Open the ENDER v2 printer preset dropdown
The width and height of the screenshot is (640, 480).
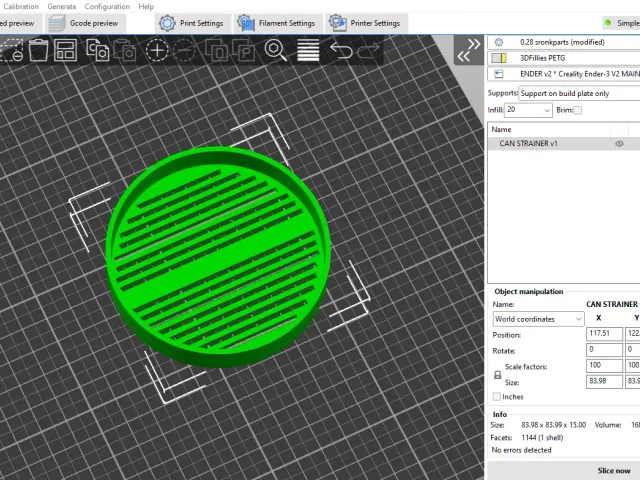point(564,74)
